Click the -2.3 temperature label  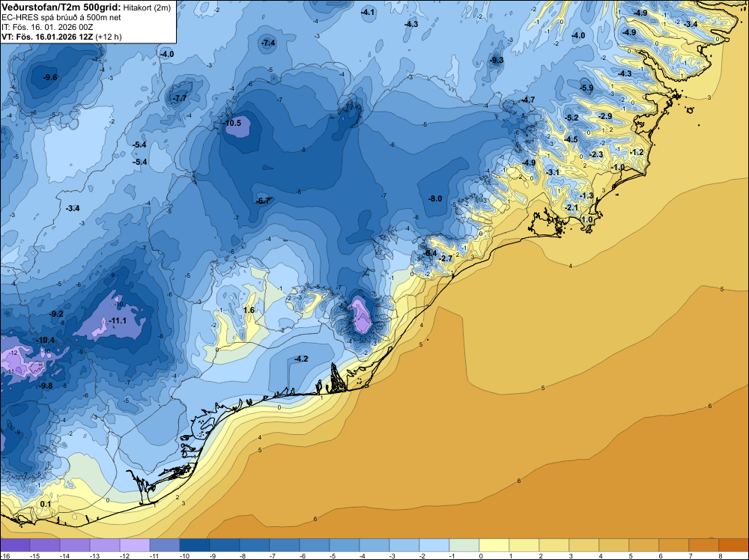tap(597, 154)
